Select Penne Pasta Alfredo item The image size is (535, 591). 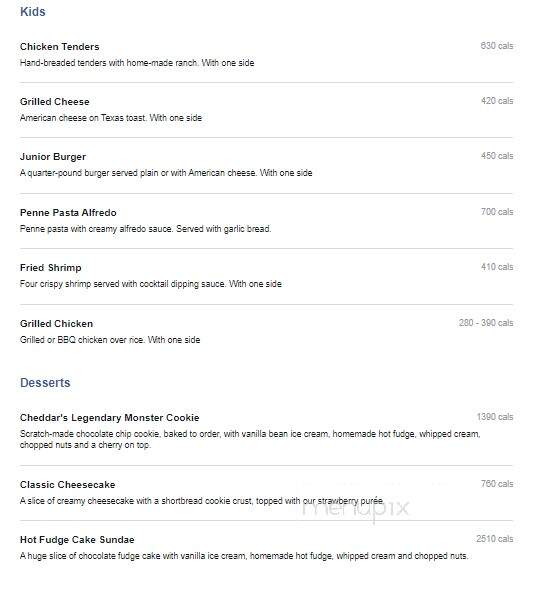point(68,213)
